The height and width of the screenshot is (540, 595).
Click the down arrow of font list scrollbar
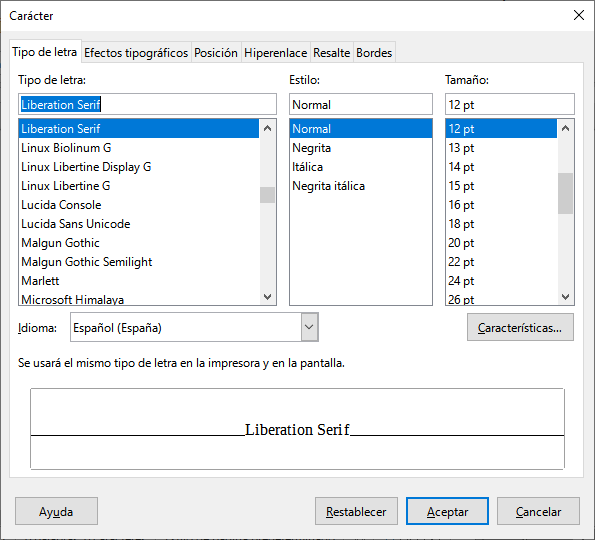pos(268,296)
